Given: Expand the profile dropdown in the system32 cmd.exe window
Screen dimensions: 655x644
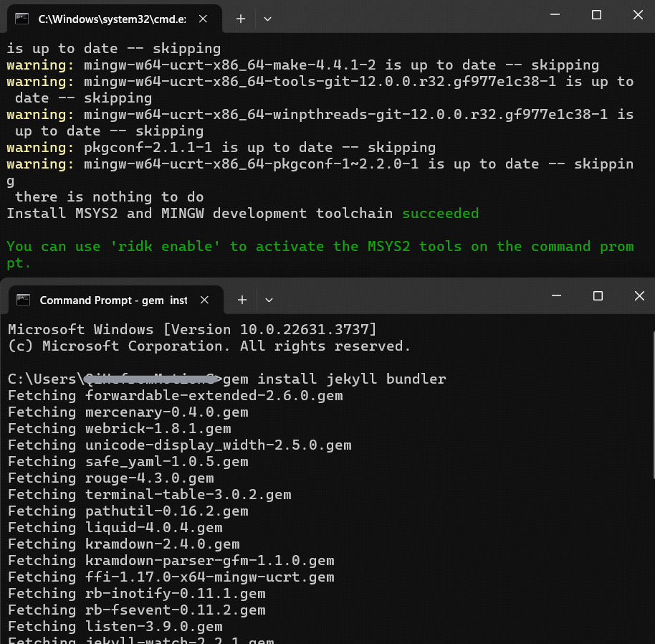Looking at the screenshot, I should click(268, 19).
